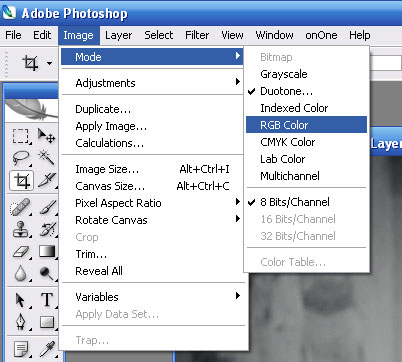Open the Filter menu
This screenshot has width=402, height=362.
[197, 35]
